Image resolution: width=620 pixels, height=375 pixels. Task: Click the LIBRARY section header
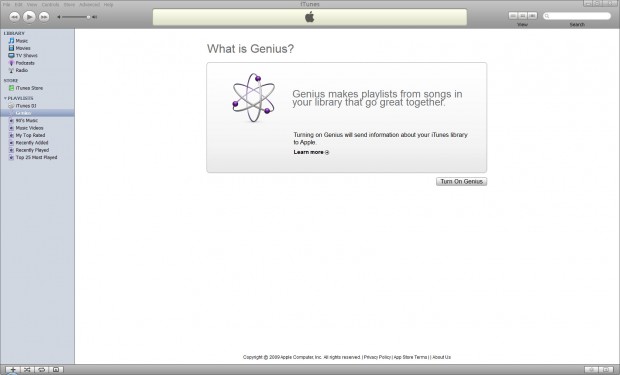pyautogui.click(x=14, y=33)
